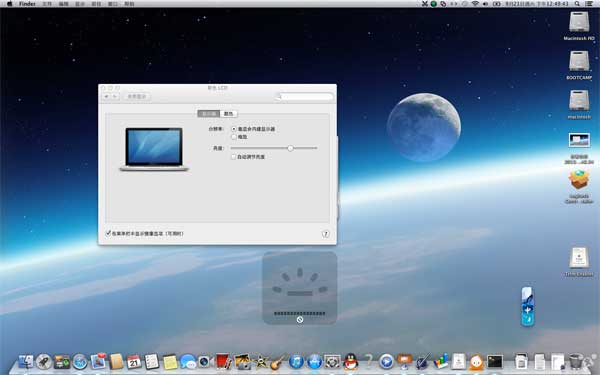600x375 pixels.
Task: Open Photo Booth red curtain icon in Dock
Action: (223, 361)
